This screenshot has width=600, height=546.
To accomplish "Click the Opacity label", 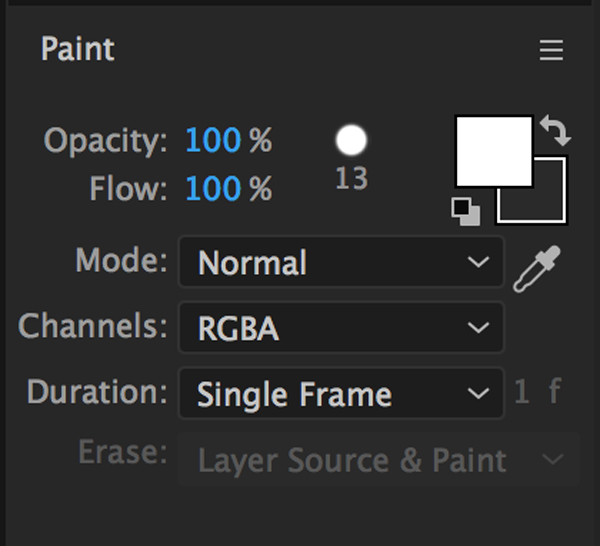I will point(105,141).
